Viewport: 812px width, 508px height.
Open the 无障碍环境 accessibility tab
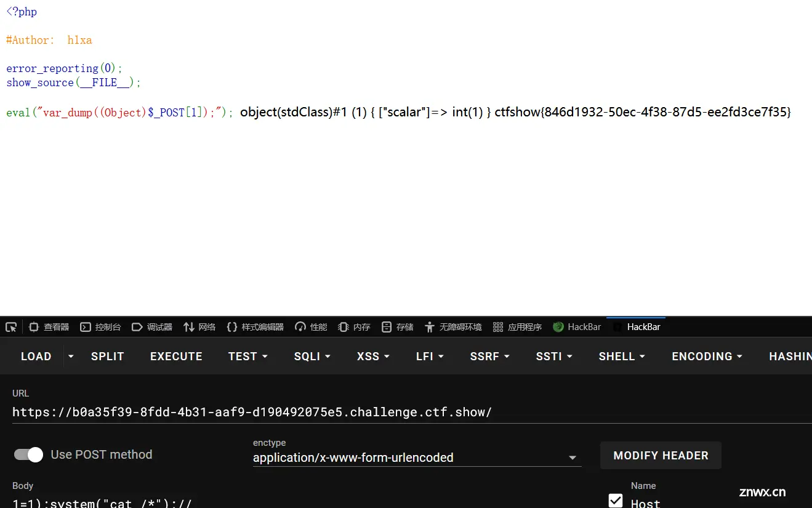pyautogui.click(x=453, y=327)
